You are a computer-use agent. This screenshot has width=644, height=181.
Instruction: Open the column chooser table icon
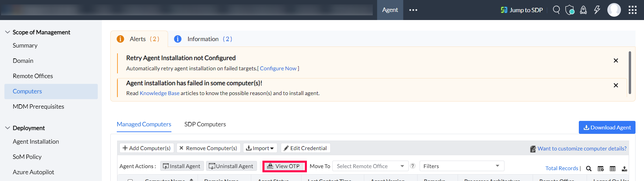(x=612, y=168)
